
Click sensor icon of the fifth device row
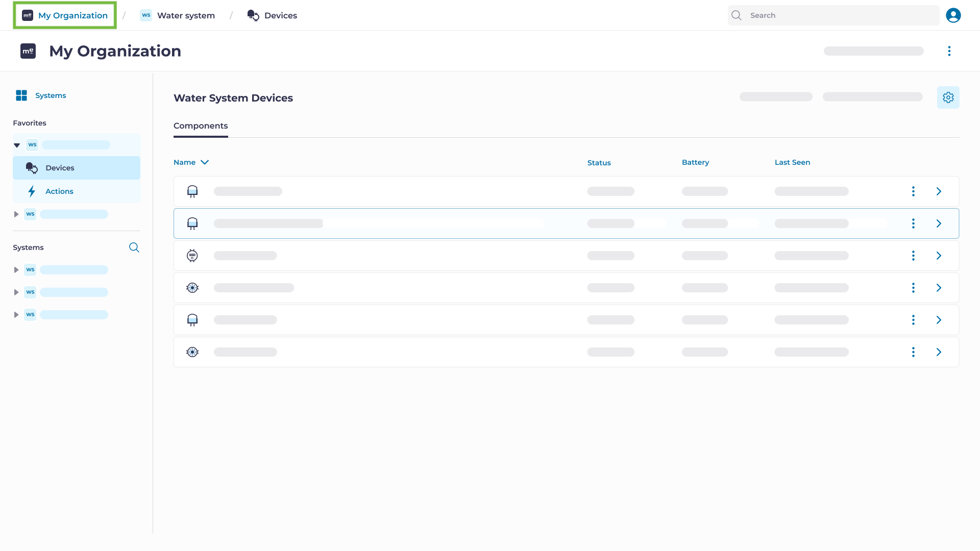click(192, 320)
